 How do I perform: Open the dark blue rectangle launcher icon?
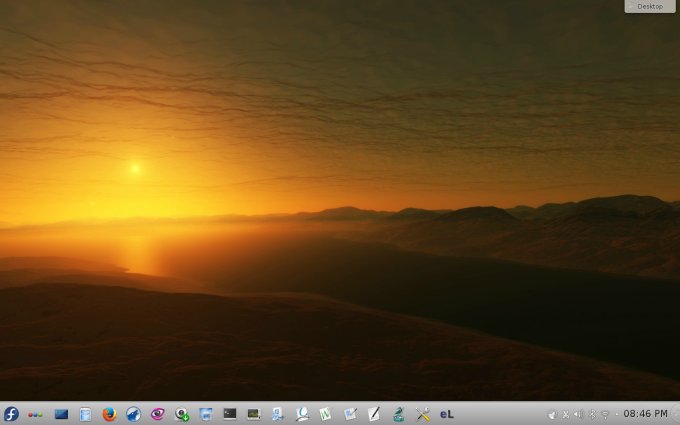(x=61, y=414)
